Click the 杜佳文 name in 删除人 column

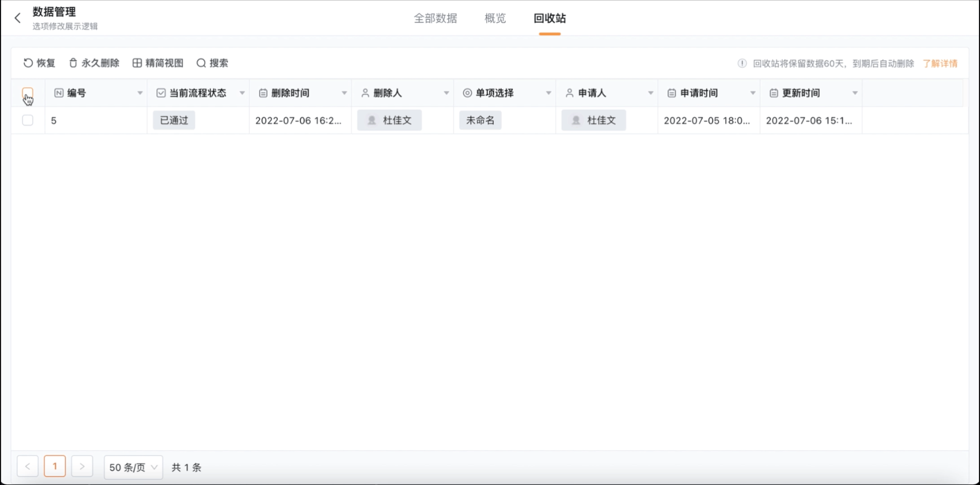[x=397, y=120]
